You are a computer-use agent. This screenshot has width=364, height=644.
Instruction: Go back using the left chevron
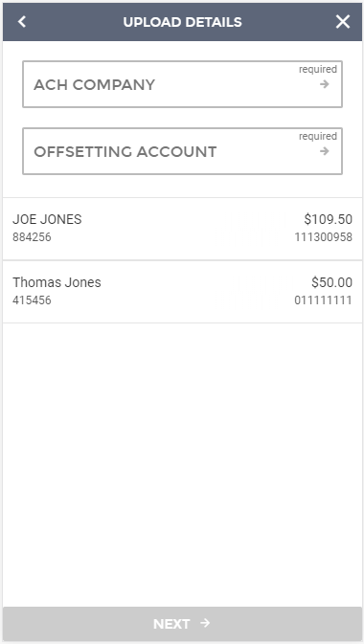tap(22, 22)
